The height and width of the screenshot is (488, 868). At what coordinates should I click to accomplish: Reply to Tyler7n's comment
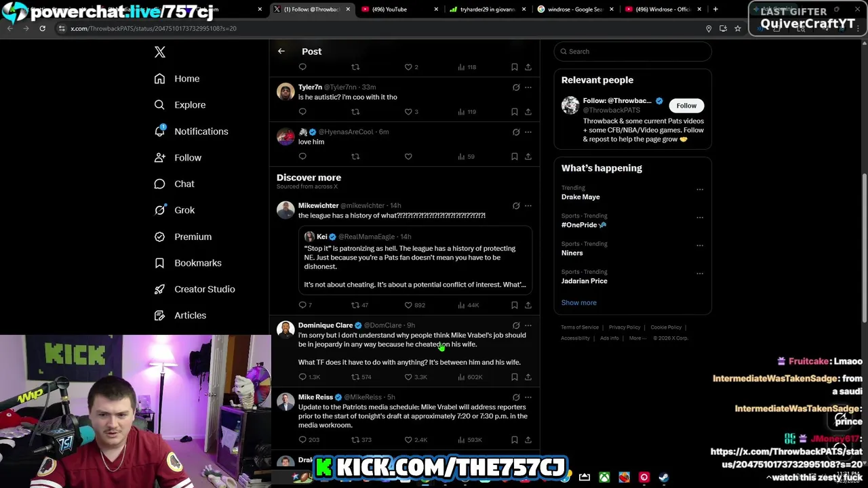coord(302,112)
